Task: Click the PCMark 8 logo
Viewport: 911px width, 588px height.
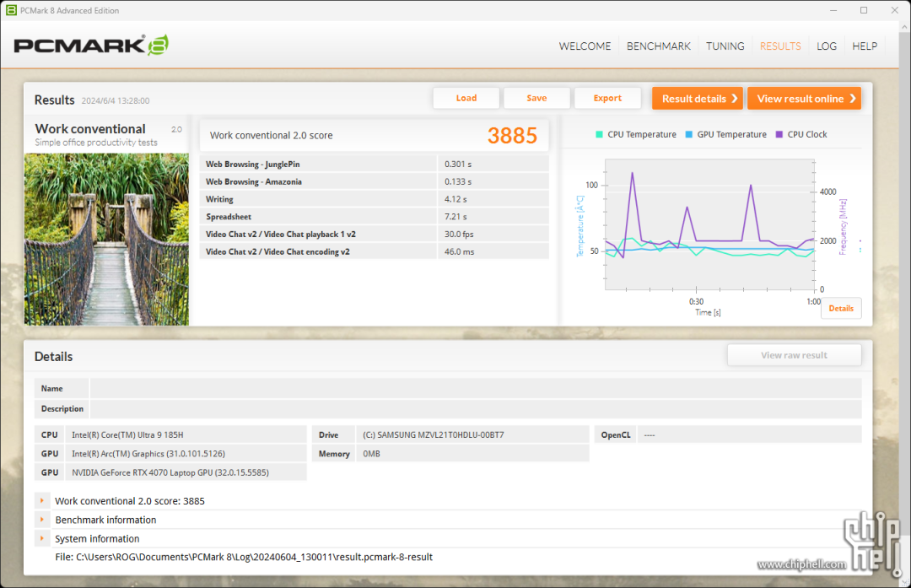Action: point(91,46)
